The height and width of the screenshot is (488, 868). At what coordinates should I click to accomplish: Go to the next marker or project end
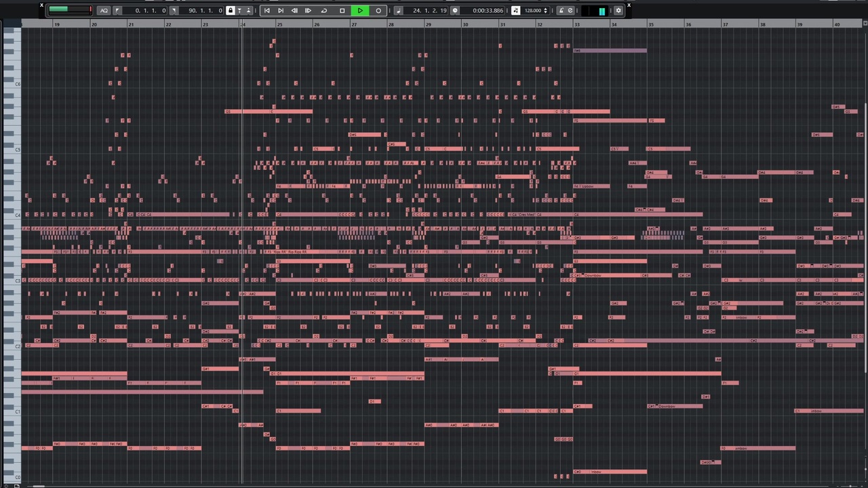(x=281, y=11)
